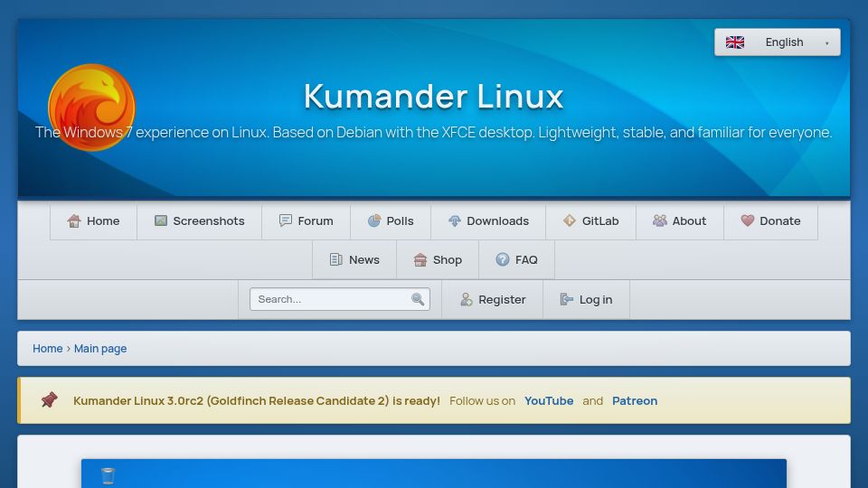The image size is (868, 488).
Task: Click the recycle bin icon in screenshot preview
Action: click(108, 476)
